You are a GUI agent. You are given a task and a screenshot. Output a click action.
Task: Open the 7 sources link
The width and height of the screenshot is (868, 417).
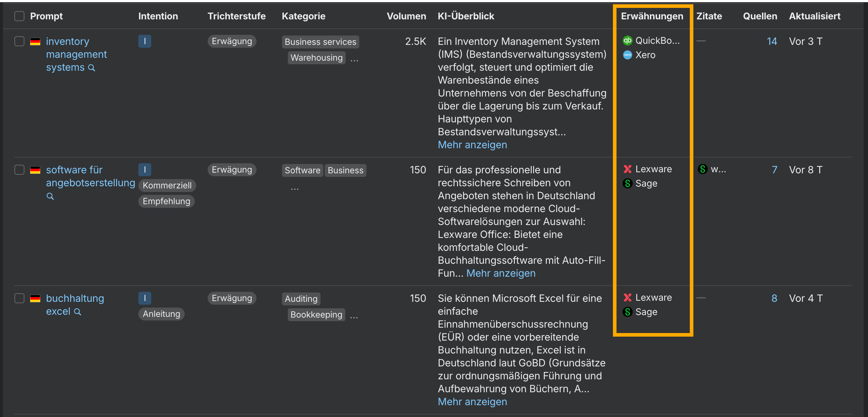tap(774, 170)
